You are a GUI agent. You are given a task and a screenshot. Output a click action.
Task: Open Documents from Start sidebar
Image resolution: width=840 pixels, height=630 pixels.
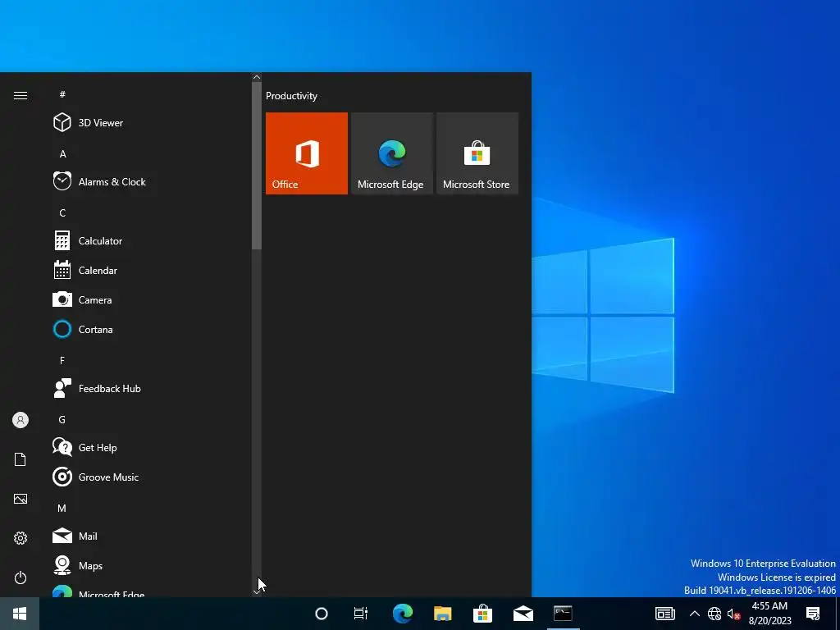pyautogui.click(x=21, y=459)
